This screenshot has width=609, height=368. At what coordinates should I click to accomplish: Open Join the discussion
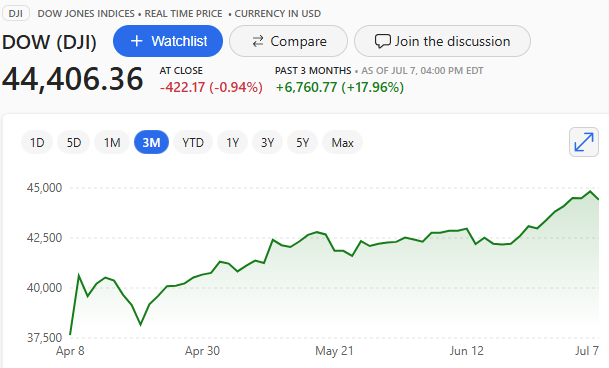coord(442,41)
